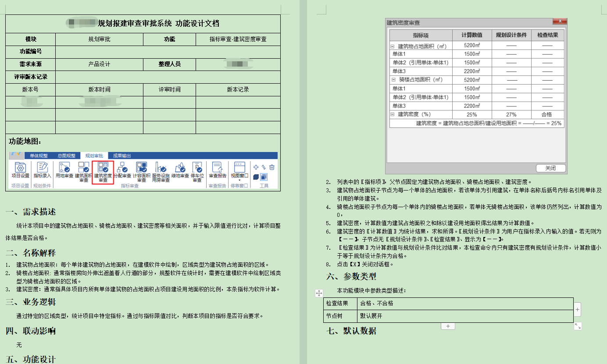Click the 指标审查-建筑密度审查 table cell
This screenshot has width=607, height=364.
pyautogui.click(x=238, y=39)
